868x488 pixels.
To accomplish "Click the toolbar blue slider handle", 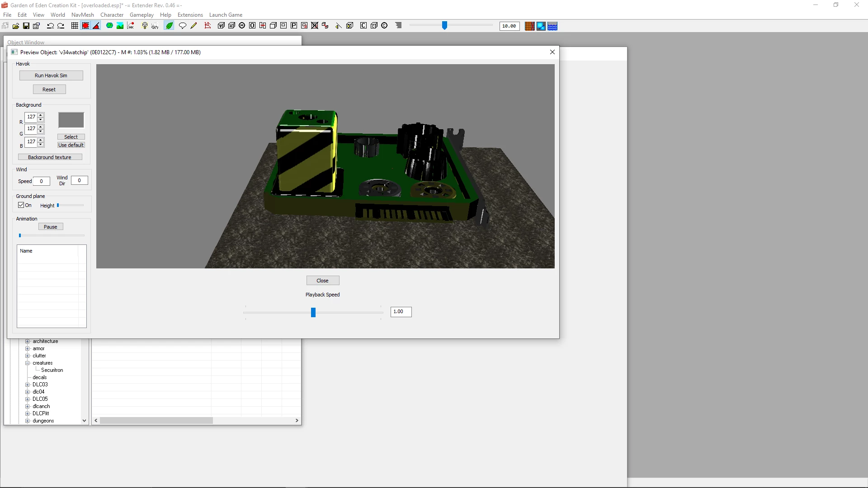I will click(x=444, y=26).
